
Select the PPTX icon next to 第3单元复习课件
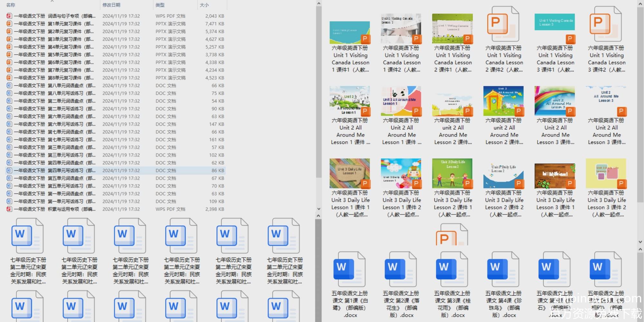coord(9,39)
